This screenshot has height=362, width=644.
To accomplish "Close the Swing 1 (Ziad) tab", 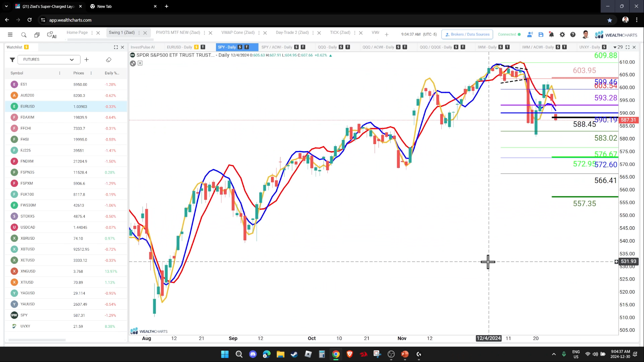I will [x=145, y=33].
